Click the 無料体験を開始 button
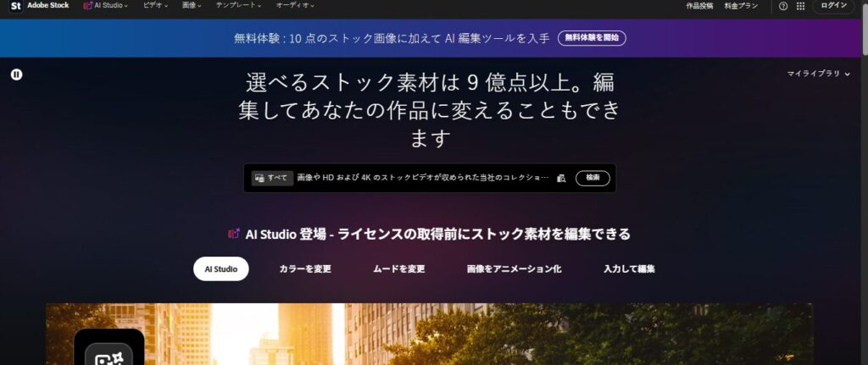868x365 pixels. pos(592,38)
